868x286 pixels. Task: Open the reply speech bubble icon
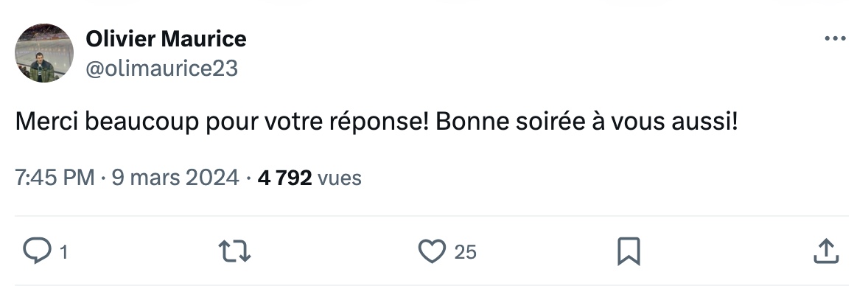37,251
